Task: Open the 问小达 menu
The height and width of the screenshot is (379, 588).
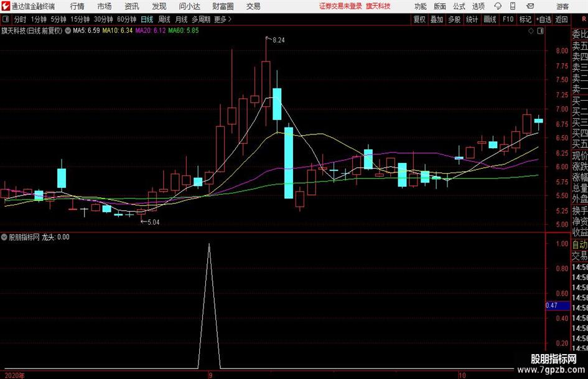Action: (189, 6)
